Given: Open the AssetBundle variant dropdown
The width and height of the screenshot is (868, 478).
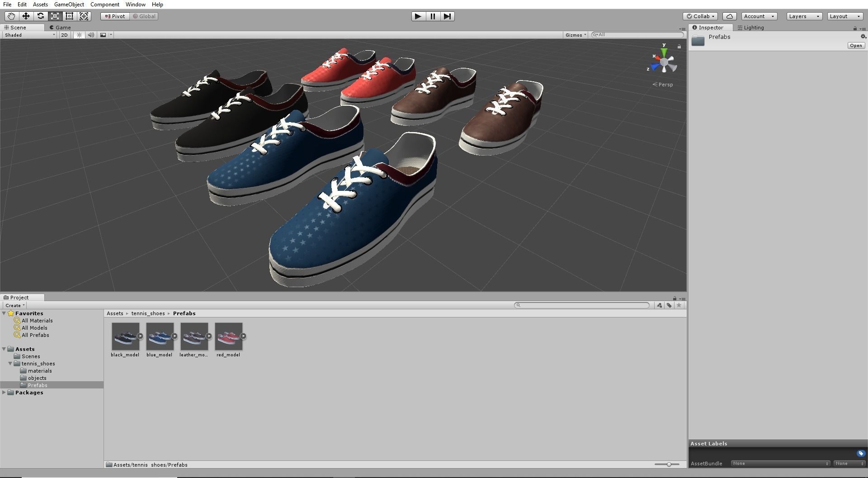Looking at the screenshot, I should [x=849, y=464].
